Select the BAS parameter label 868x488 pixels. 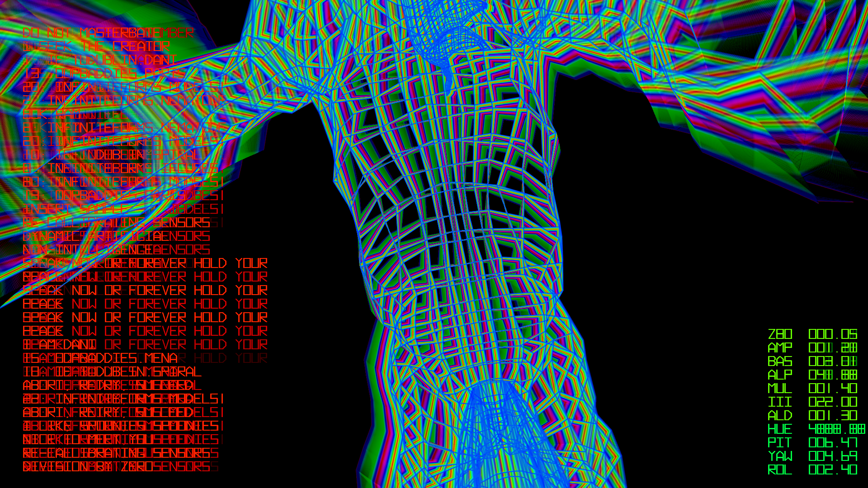(x=780, y=361)
